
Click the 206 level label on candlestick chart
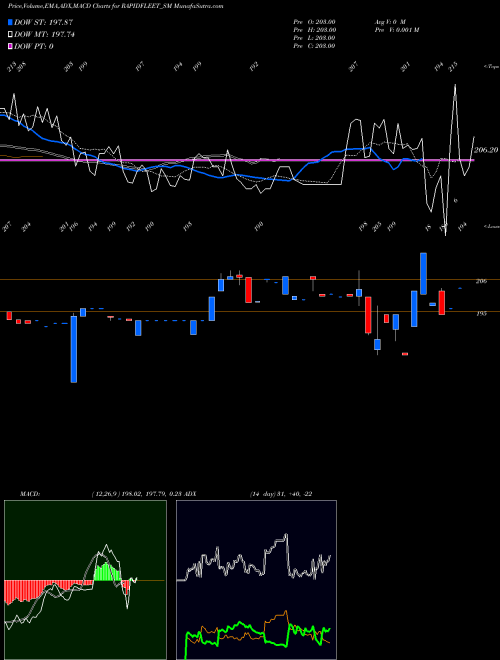click(481, 281)
